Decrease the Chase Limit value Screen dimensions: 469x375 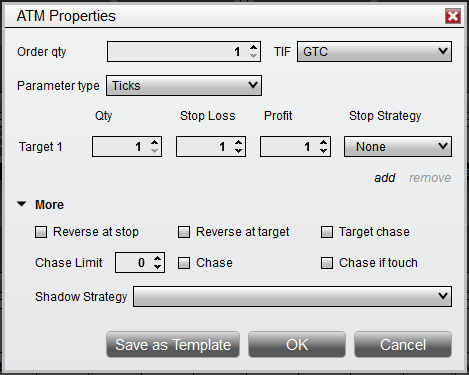(157, 266)
